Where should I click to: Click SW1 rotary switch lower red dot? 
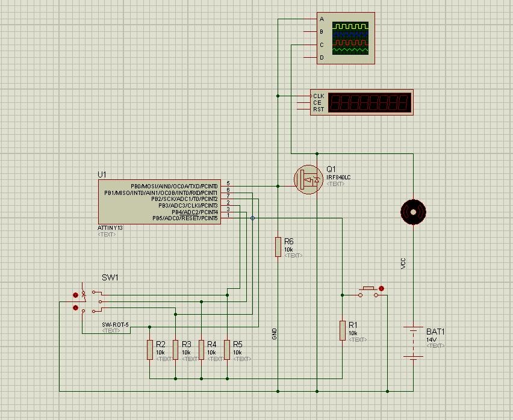pyautogui.click(x=76, y=307)
